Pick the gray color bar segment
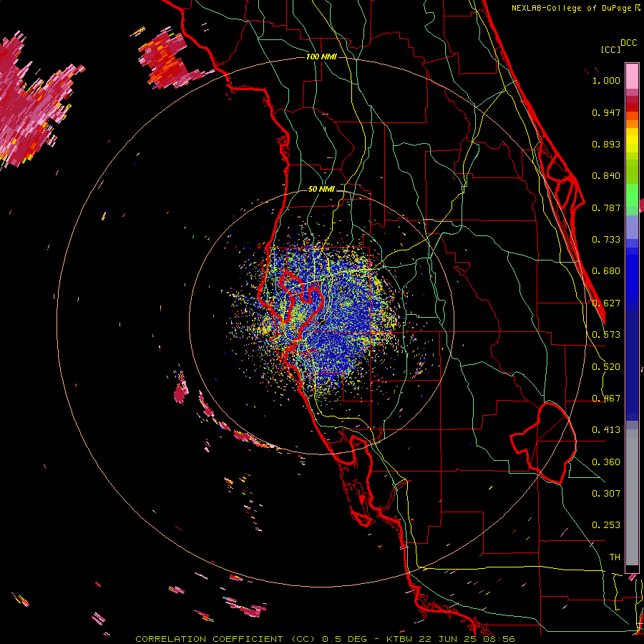Screen dimensions: 644x644 click(x=632, y=497)
